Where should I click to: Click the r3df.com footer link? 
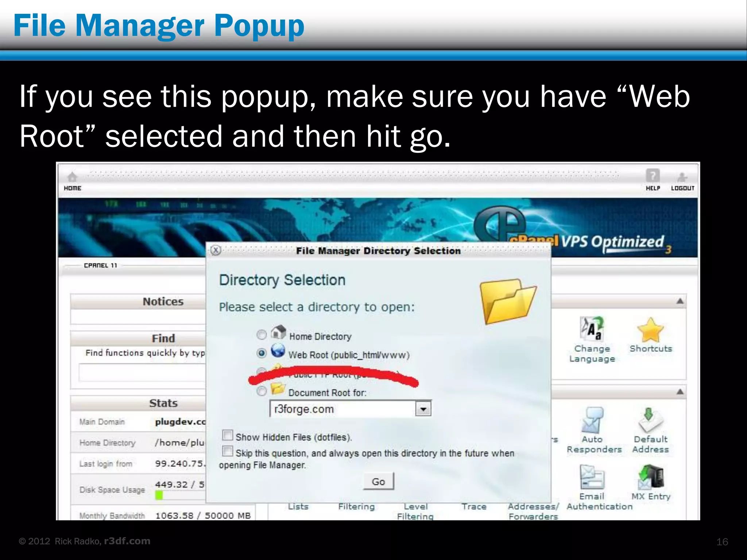tap(127, 541)
